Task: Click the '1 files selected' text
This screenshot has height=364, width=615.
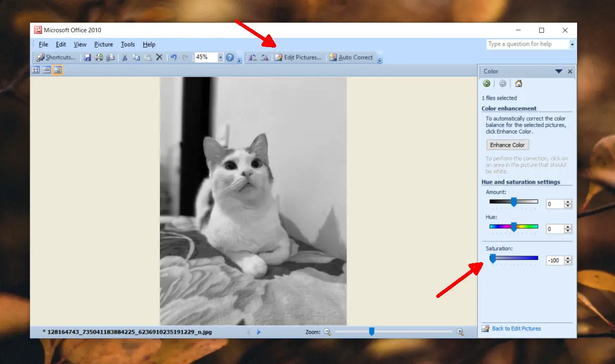Action: pyautogui.click(x=499, y=98)
